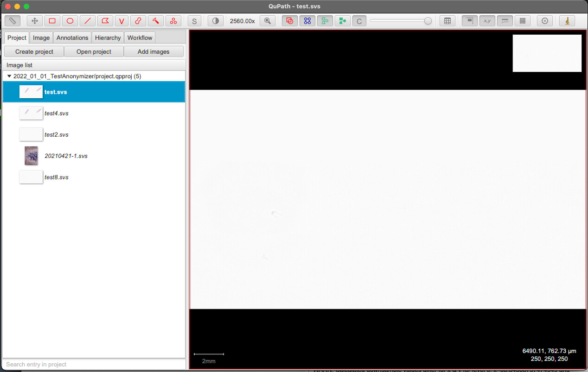588x372 pixels.
Task: Toggle Selection mode with the S button
Action: [194, 20]
